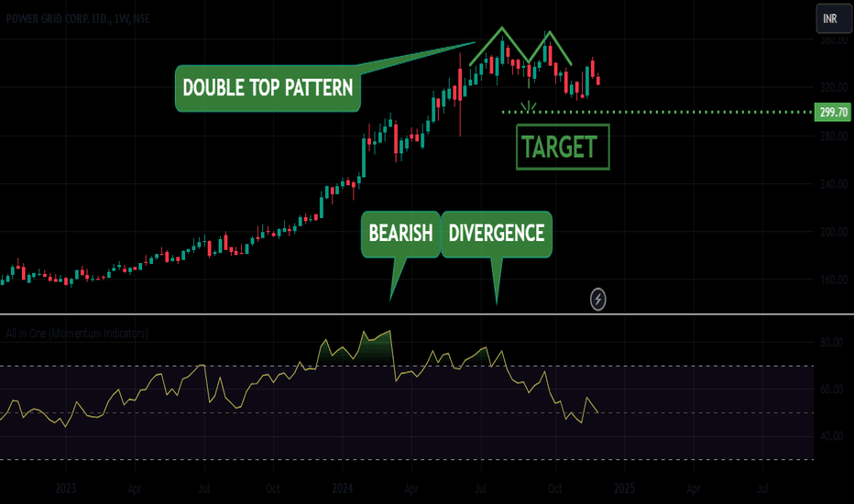Click the Jul label right of 2025
854x504 pixels.
pos(762,488)
